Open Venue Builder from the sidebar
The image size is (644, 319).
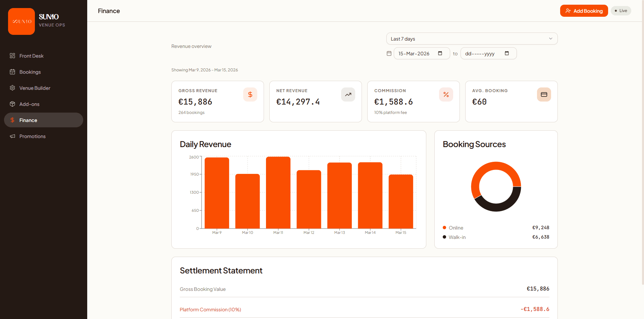coord(35,88)
